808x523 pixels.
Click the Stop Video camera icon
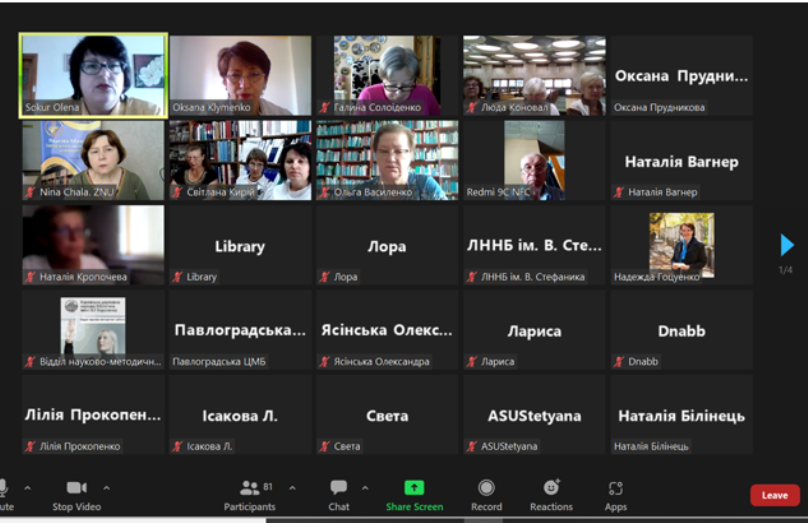click(x=76, y=487)
